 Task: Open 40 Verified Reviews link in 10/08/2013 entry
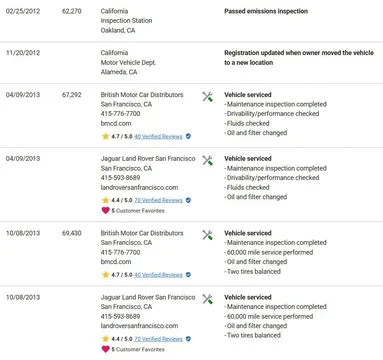pyautogui.click(x=158, y=275)
